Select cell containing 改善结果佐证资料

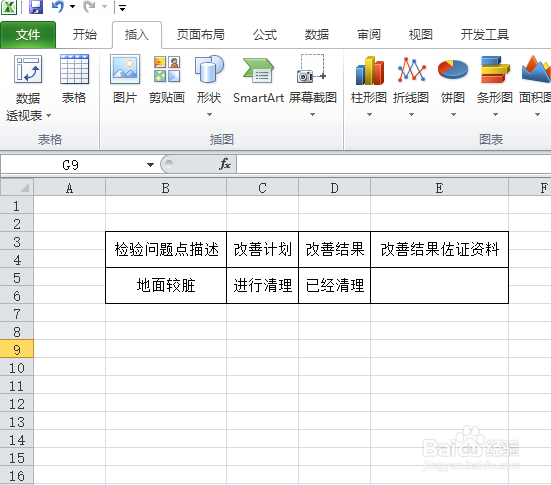click(439, 250)
